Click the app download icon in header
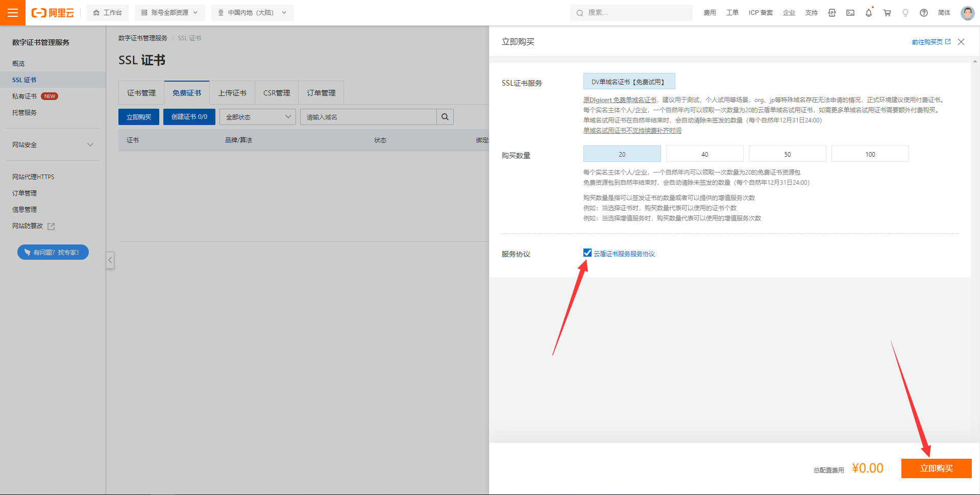This screenshot has width=980, height=495. [832, 13]
